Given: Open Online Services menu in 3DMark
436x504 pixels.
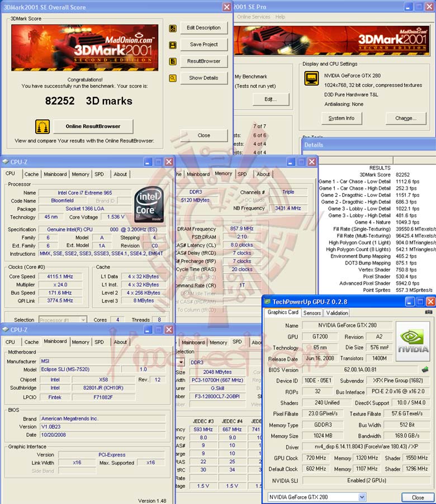Looking at the screenshot, I should tap(254, 17).
